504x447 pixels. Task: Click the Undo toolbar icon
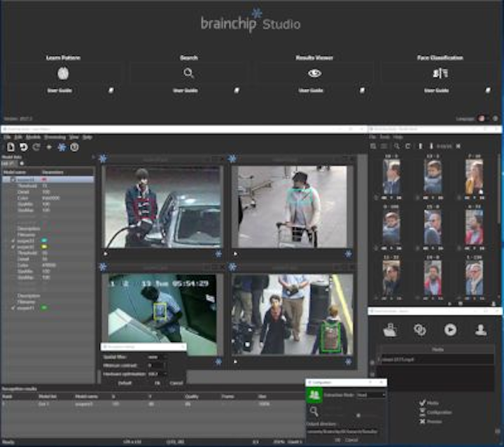(x=24, y=147)
